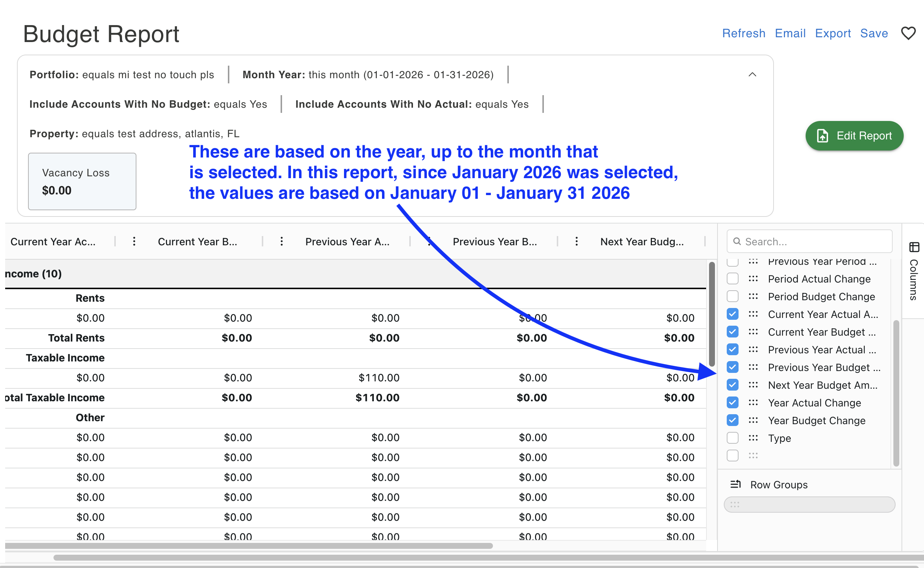
Task: Click the Refresh link
Action: [x=743, y=34]
